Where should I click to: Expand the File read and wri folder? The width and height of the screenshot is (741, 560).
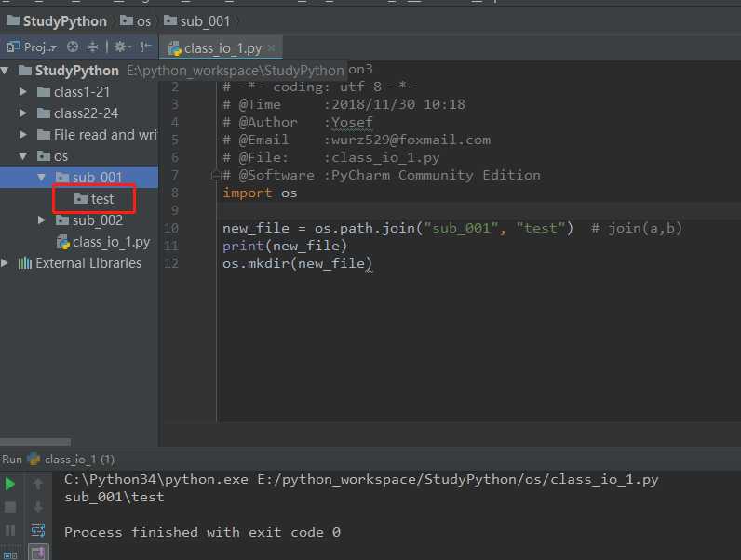pos(22,135)
